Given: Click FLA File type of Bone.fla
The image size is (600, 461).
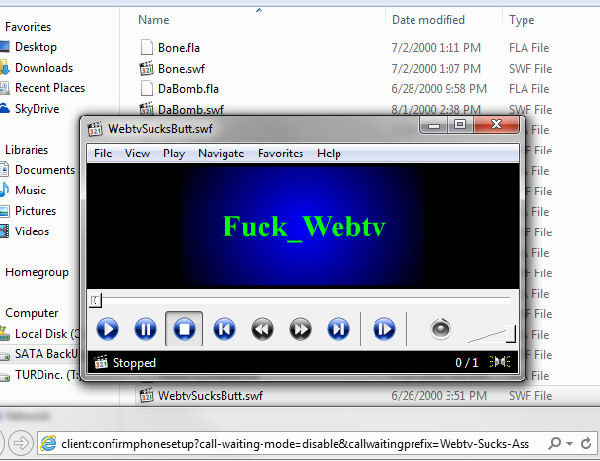Looking at the screenshot, I should (x=529, y=48).
